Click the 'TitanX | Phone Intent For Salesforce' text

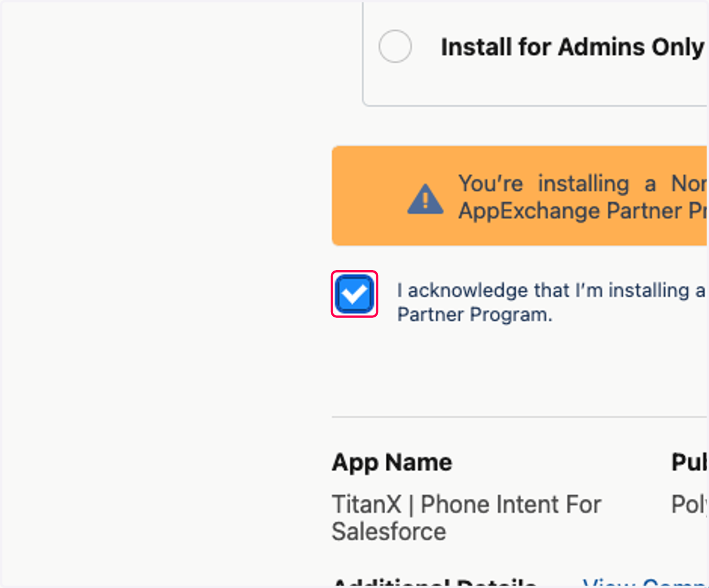point(467,518)
